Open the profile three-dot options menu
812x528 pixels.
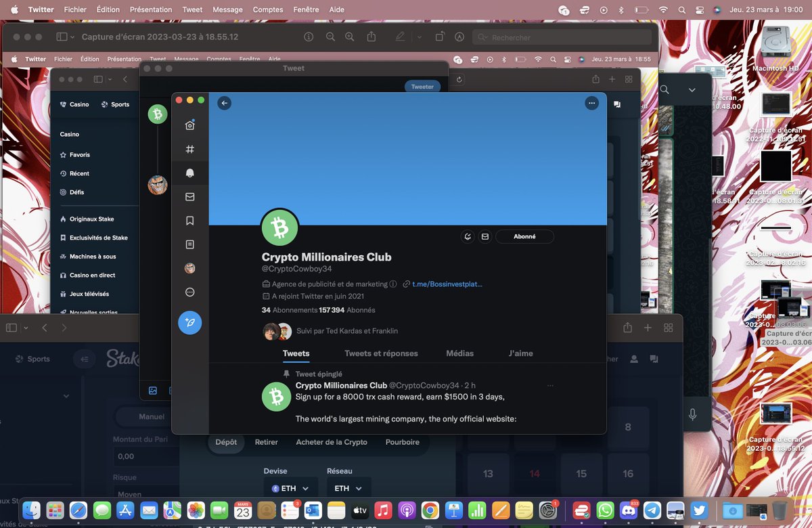tap(592, 103)
